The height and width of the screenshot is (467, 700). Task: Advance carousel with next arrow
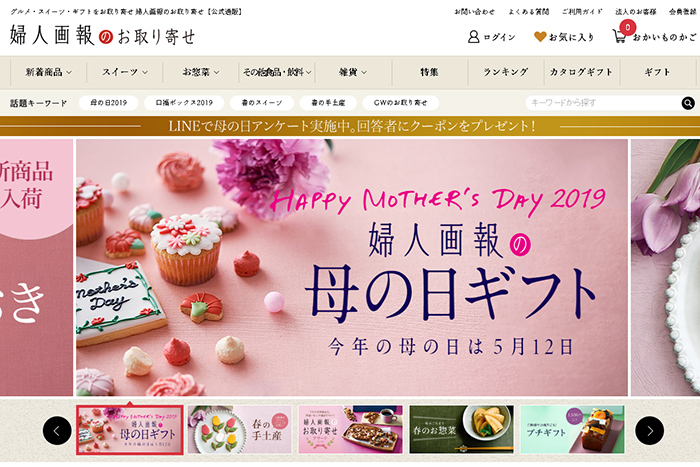650,430
